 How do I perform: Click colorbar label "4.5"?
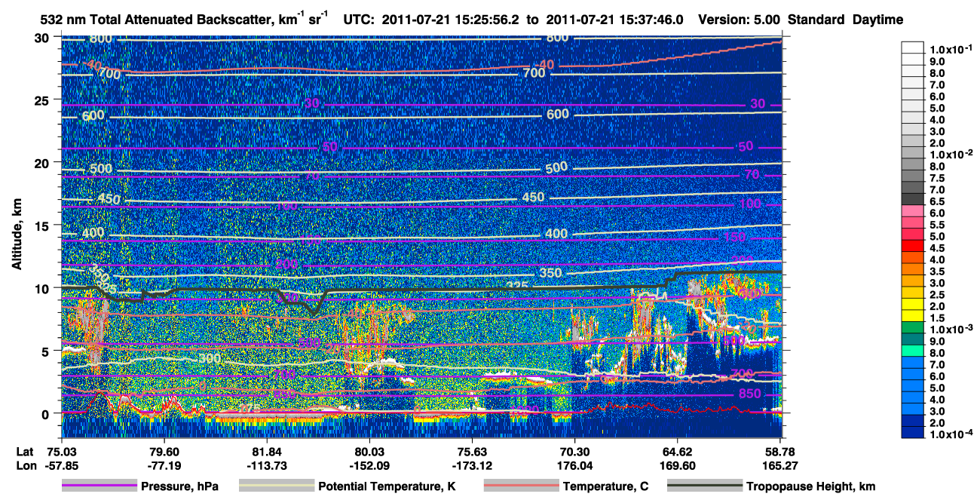(938, 248)
